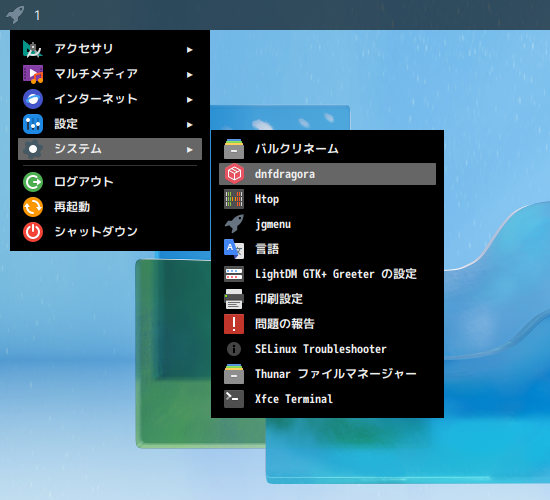Open 問題の報告 problem reporting entry
The image size is (550, 500).
pyautogui.click(x=327, y=324)
